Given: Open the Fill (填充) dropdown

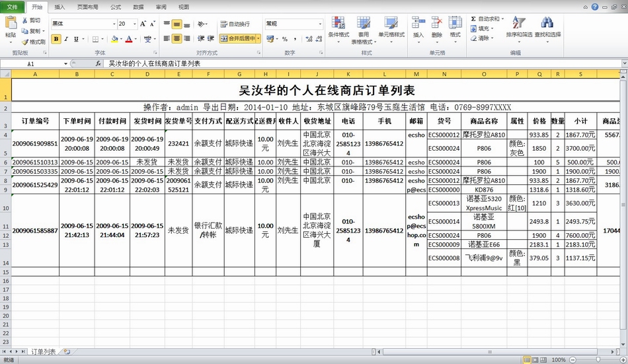Looking at the screenshot, I should [481, 28].
